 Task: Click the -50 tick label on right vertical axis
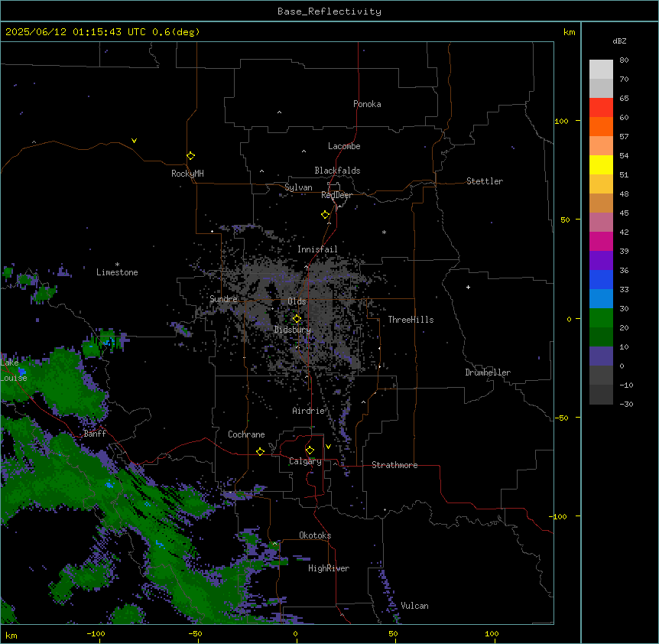(x=561, y=418)
